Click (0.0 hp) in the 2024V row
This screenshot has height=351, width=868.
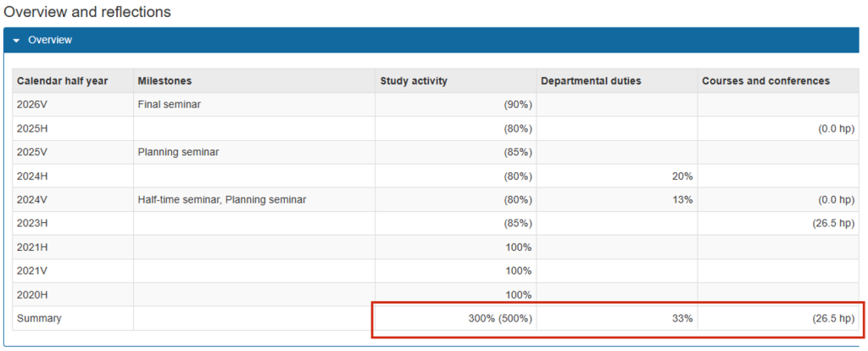(x=837, y=200)
